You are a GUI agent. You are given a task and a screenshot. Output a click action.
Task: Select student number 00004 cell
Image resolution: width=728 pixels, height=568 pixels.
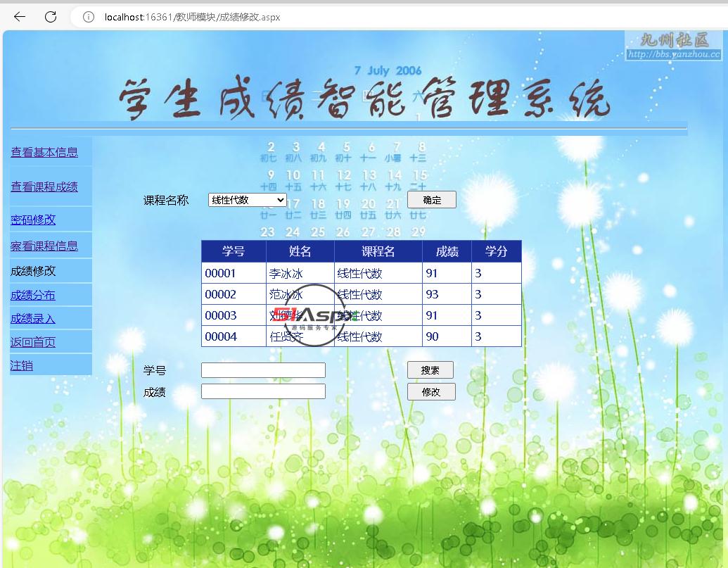234,336
